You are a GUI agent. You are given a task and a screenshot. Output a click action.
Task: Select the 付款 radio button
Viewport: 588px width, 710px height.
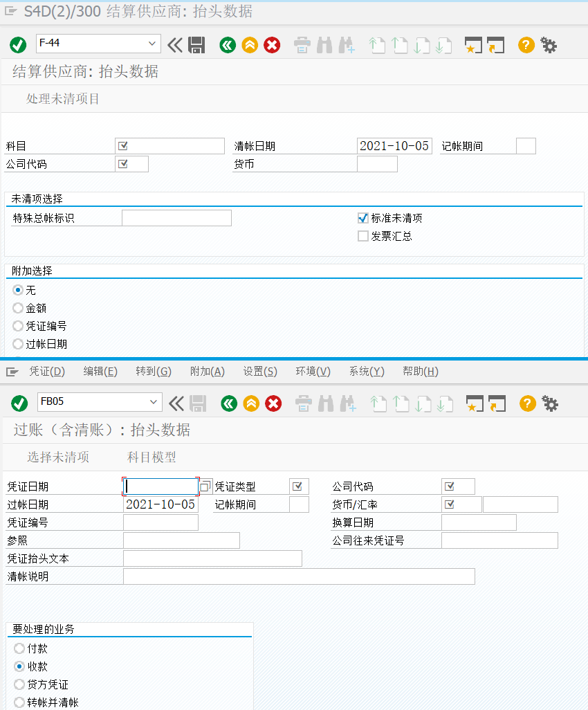pos(21,648)
